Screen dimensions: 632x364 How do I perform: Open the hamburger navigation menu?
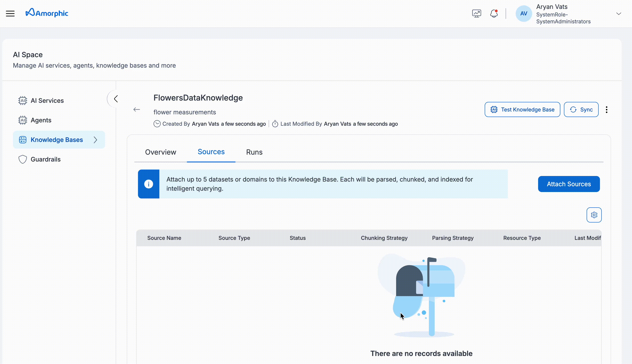10,13
